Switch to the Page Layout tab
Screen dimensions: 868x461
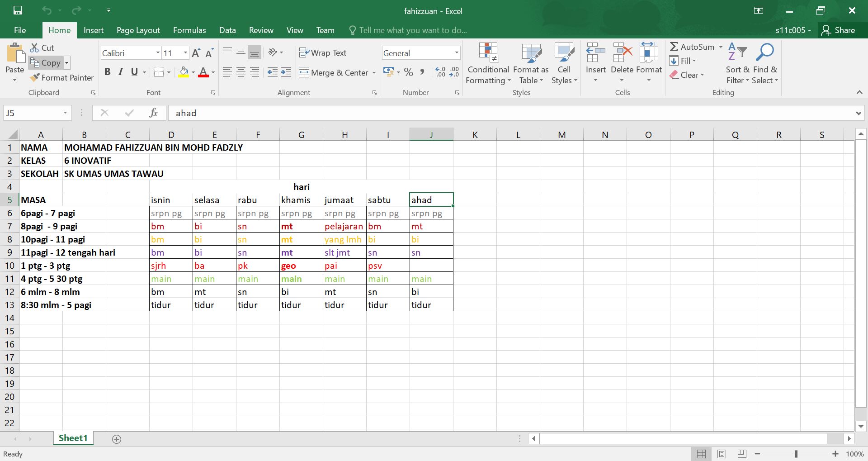138,30
